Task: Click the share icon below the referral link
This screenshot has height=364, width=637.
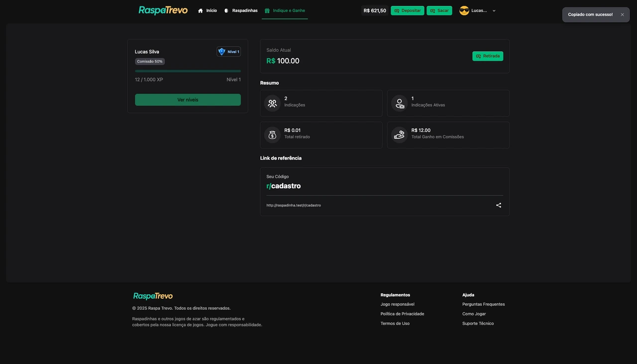Action: 498,205
